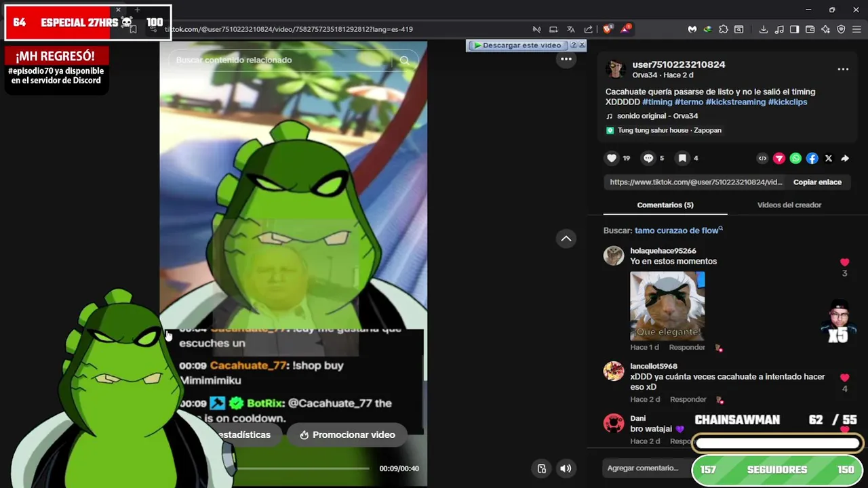The image size is (868, 488).
Task: Open the cat image in holaquehace95266's comment
Action: (667, 306)
